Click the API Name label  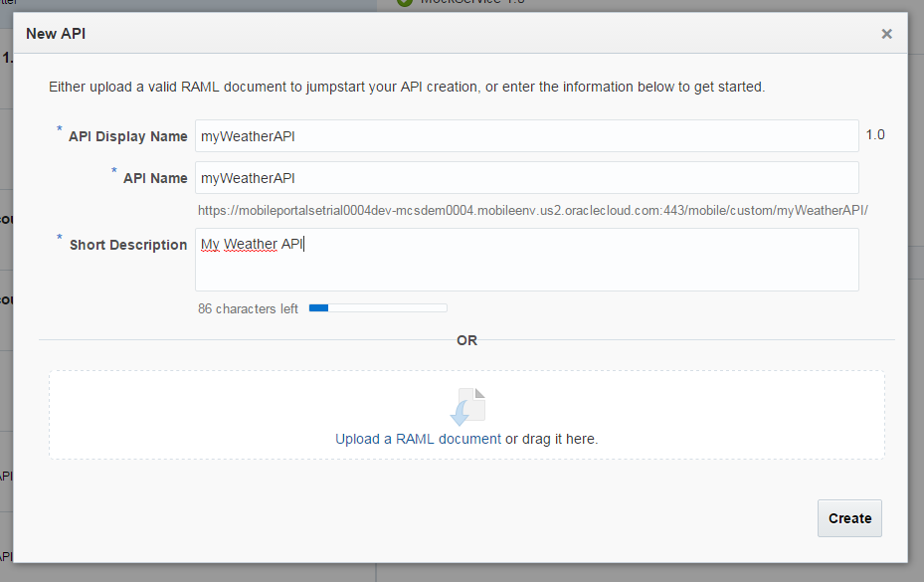click(x=155, y=178)
